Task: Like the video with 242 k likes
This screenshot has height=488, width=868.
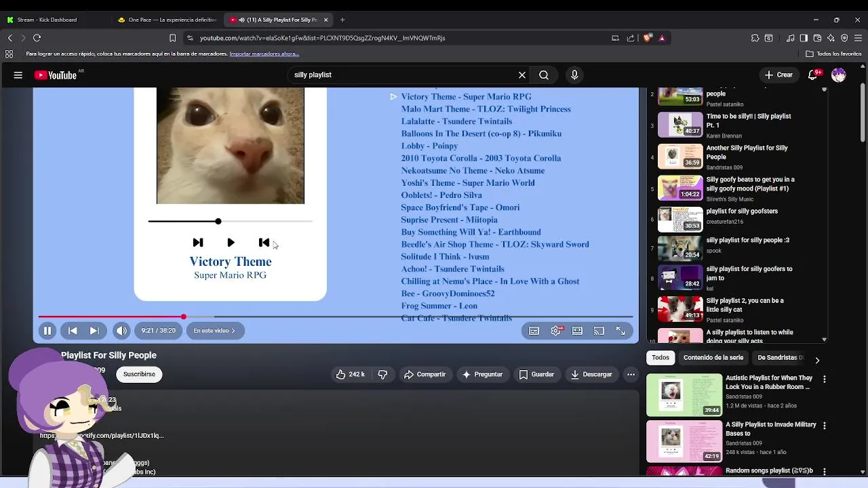Action: coord(351,374)
